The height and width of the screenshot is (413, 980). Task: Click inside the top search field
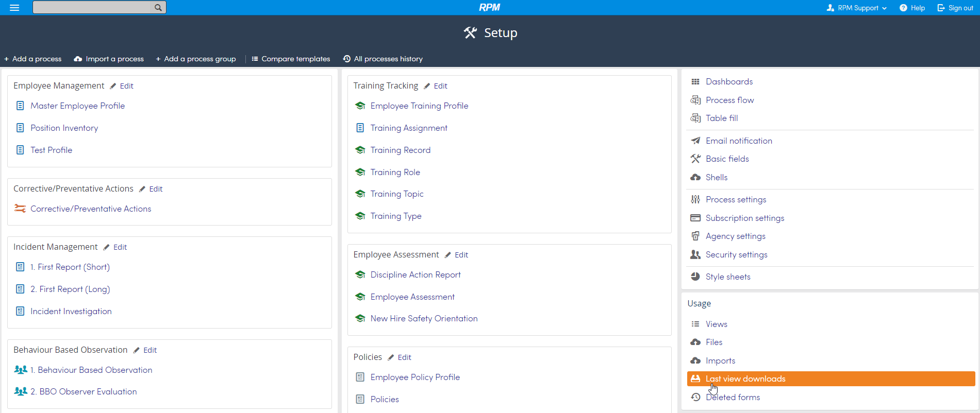(x=93, y=7)
